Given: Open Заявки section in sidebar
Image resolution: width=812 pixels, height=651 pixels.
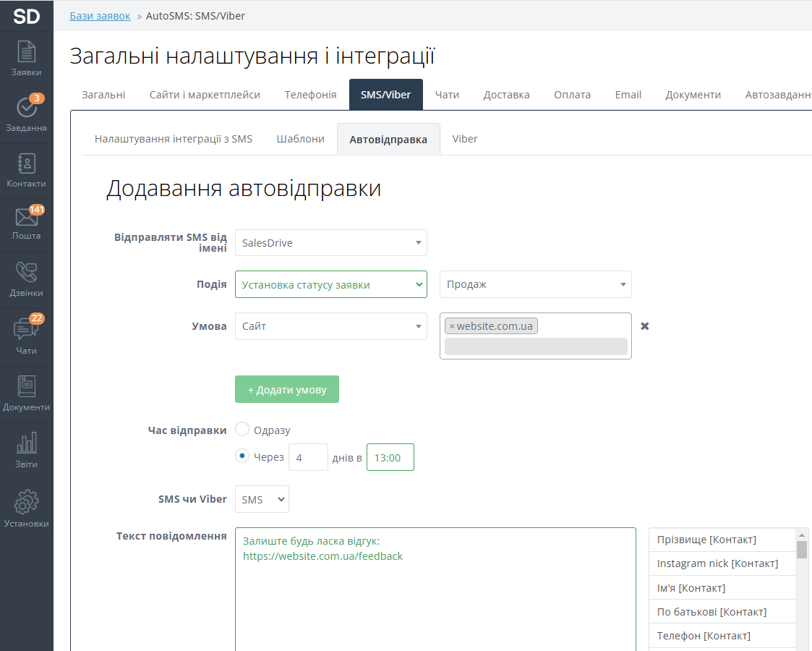Looking at the screenshot, I should click(26, 59).
